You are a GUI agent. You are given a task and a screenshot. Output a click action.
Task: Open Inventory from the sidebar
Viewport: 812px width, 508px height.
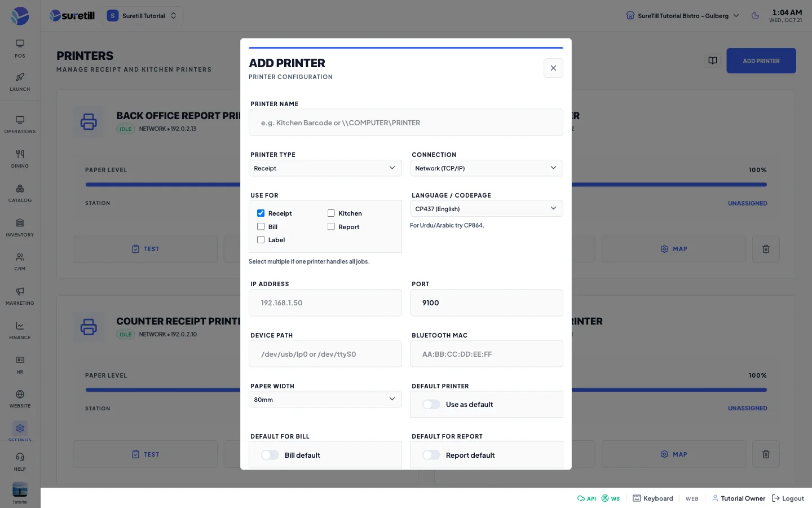point(20,227)
